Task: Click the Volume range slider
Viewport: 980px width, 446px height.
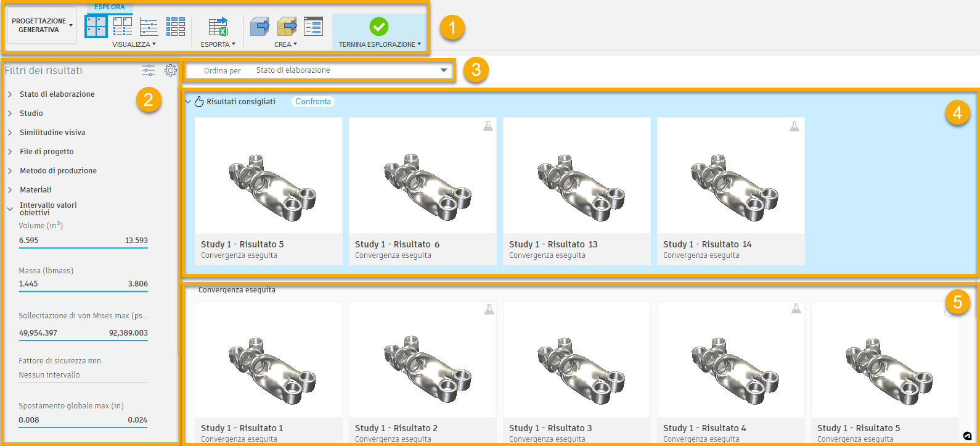Action: (83, 248)
